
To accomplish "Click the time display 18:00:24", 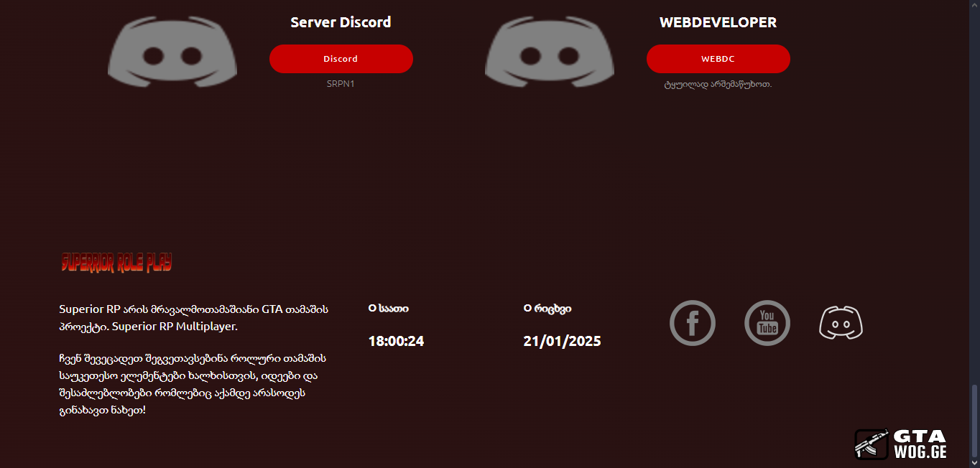I will click(396, 342).
